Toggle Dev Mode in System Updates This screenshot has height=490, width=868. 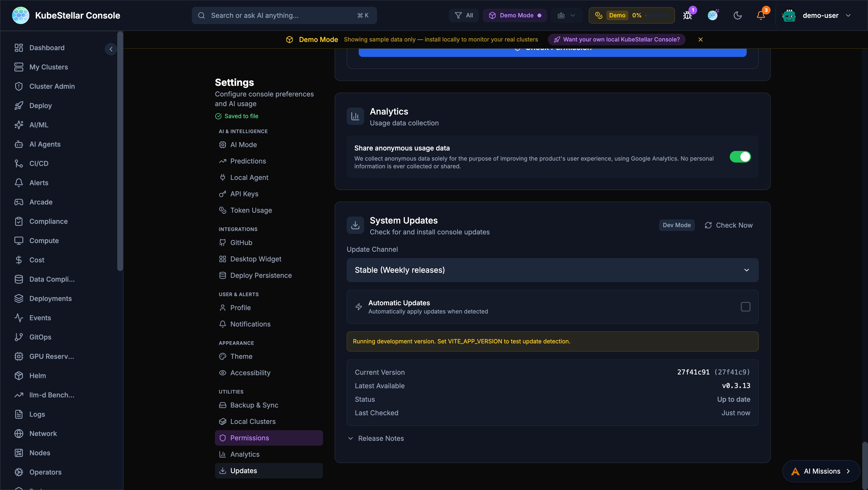click(676, 225)
